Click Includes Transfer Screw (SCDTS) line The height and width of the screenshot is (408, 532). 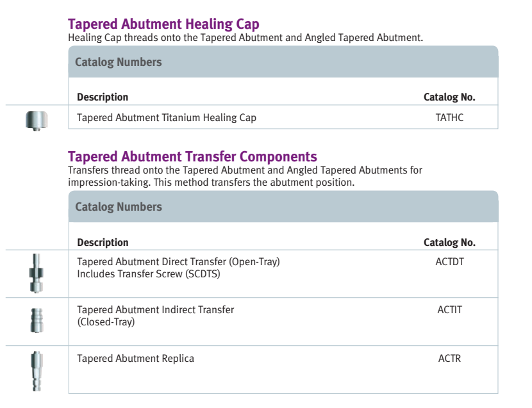coord(149,273)
